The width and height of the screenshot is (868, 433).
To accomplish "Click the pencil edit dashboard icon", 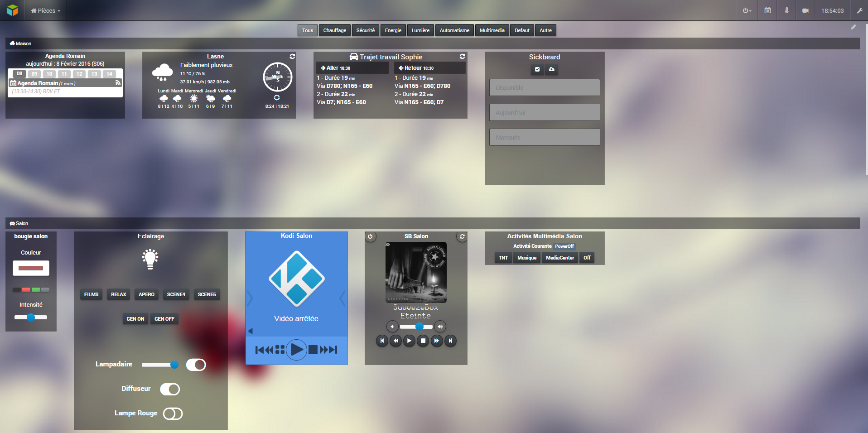I will tap(853, 27).
